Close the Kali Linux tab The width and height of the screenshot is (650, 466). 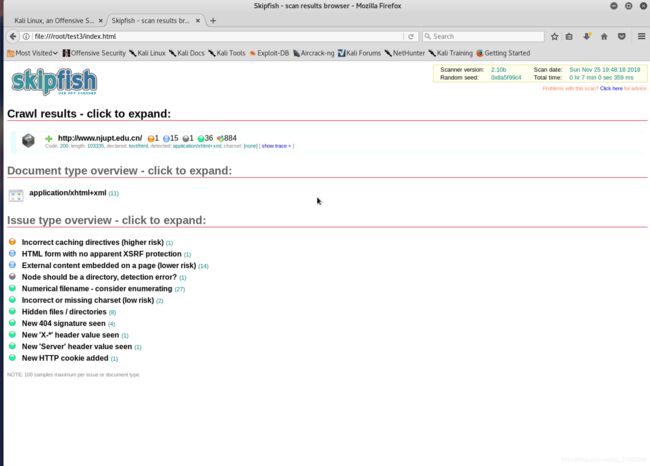[100, 20]
